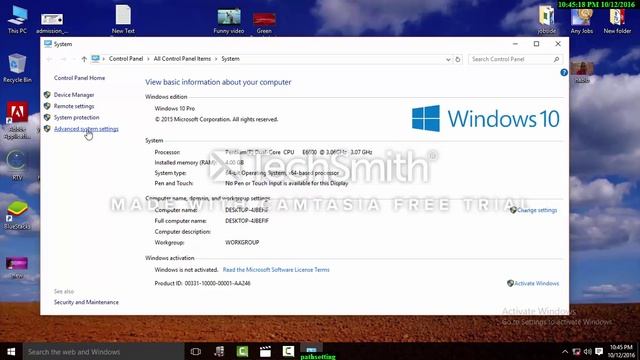Open the Adobe Application desktop icon

click(17, 120)
